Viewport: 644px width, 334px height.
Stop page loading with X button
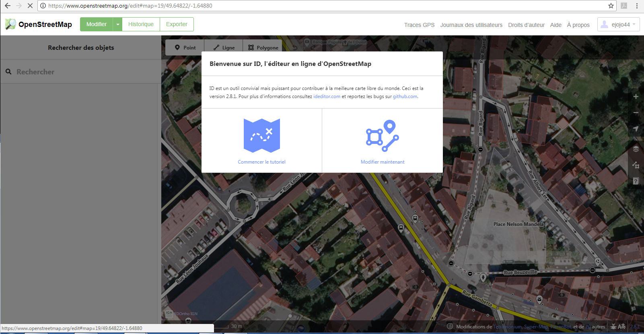coord(30,6)
